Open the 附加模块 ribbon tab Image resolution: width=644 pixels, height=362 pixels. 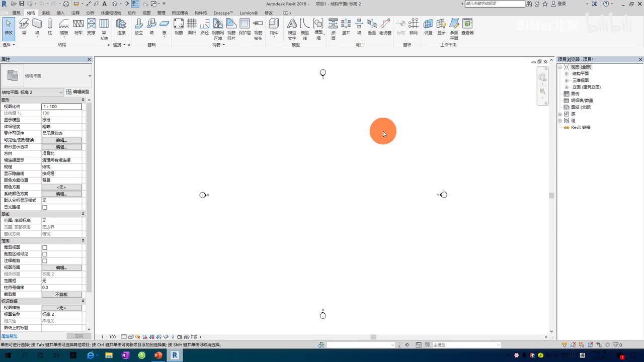pyautogui.click(x=180, y=13)
